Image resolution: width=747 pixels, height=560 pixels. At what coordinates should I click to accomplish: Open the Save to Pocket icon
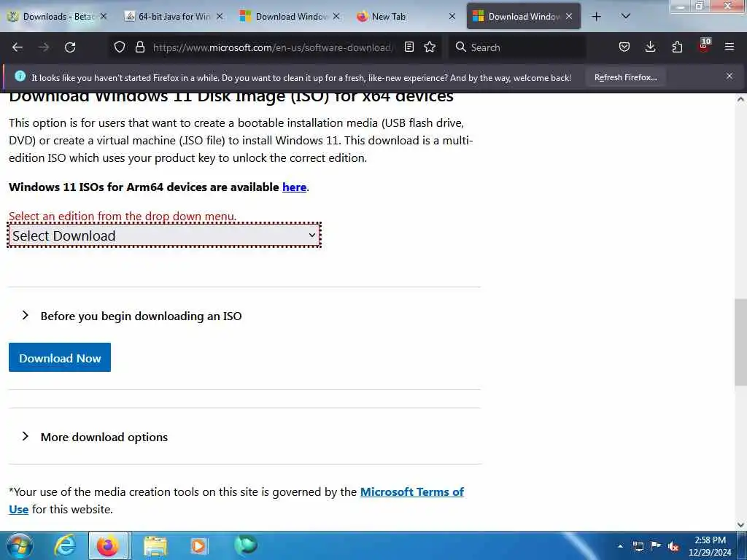624,47
